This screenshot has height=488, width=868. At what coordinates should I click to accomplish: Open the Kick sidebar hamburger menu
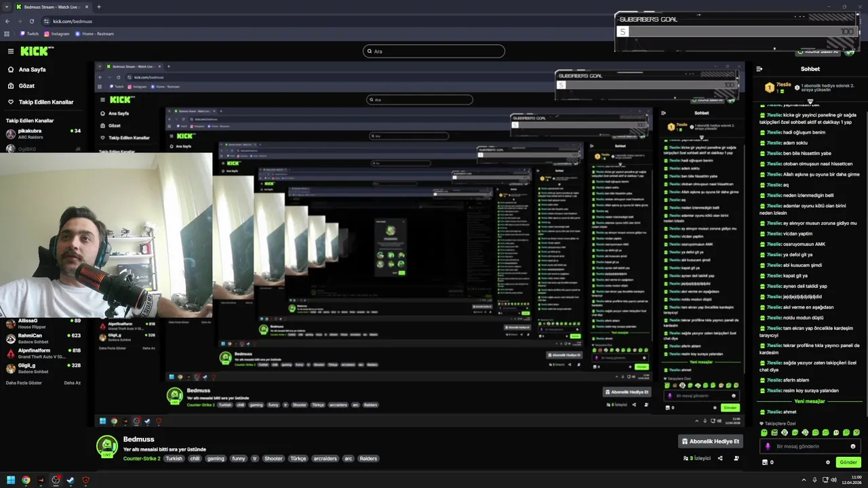[x=11, y=51]
